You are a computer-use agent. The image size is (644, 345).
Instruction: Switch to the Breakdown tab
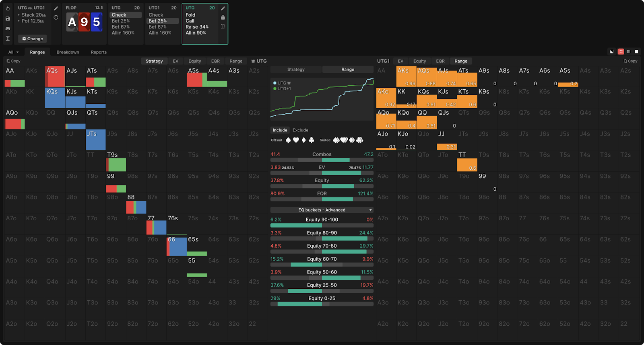coord(68,52)
